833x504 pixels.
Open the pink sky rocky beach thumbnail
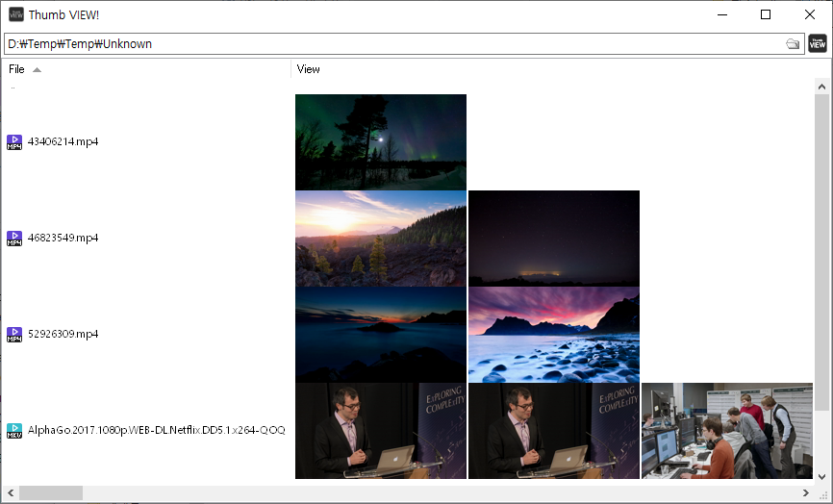pos(554,335)
